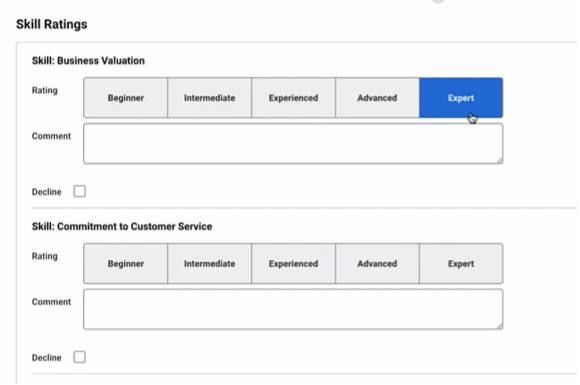Viewport: 580px width, 385px height.
Task: Click the 'Skill: Business Valuation' label
Action: click(x=88, y=61)
